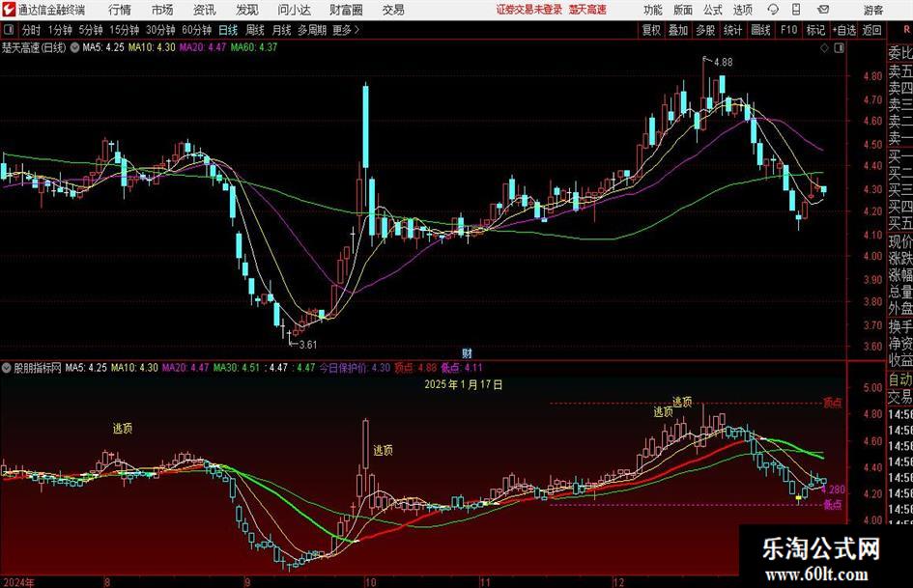Click the red 楚天高速 stock name link
913x588 pixels.
(588, 10)
